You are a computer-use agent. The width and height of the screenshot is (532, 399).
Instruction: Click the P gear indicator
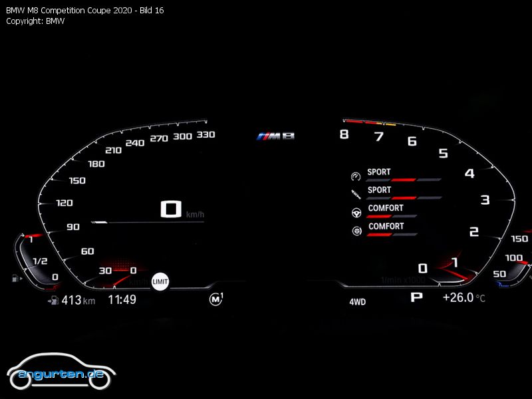(x=417, y=297)
